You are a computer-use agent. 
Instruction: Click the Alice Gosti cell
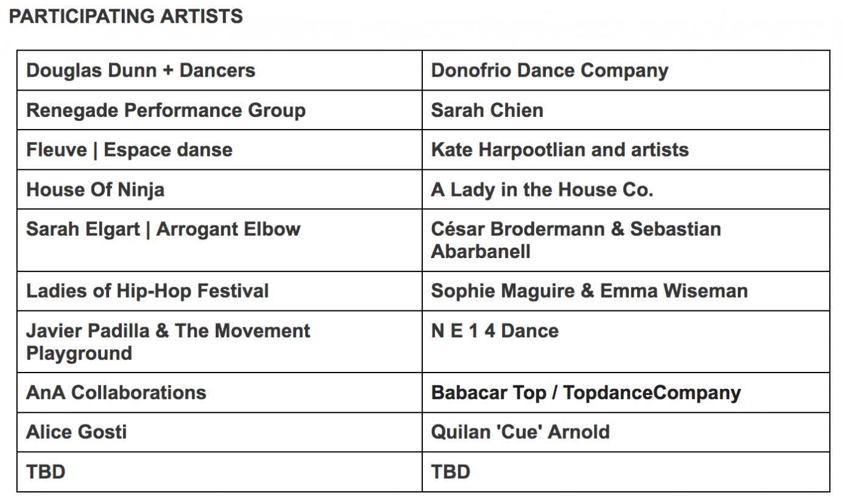[219, 432]
